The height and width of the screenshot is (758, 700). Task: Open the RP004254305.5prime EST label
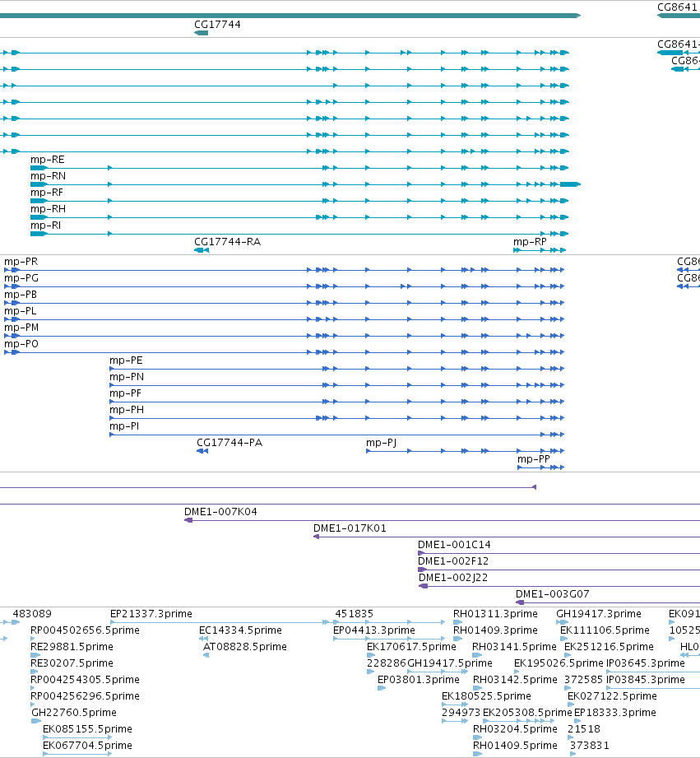pyautogui.click(x=85, y=679)
